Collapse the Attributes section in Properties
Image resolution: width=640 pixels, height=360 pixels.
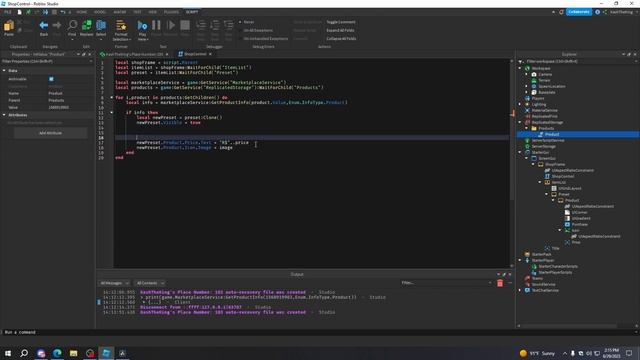click(x=4, y=115)
